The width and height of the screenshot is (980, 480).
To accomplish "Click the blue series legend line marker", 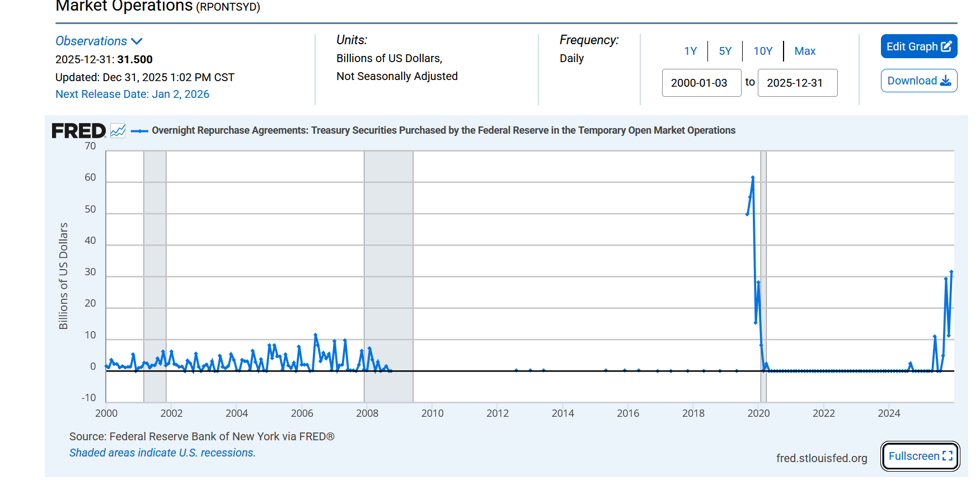I will [139, 131].
